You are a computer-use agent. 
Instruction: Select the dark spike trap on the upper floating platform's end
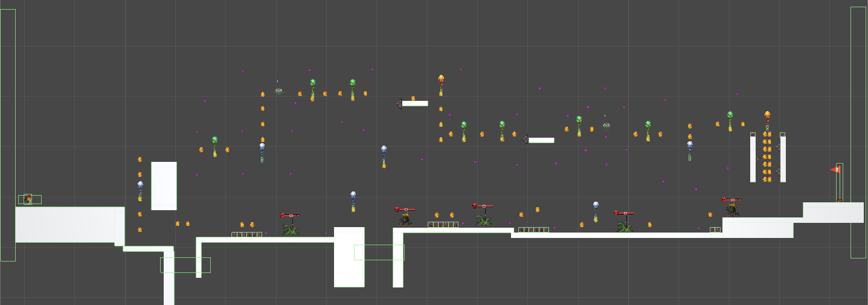point(399,104)
